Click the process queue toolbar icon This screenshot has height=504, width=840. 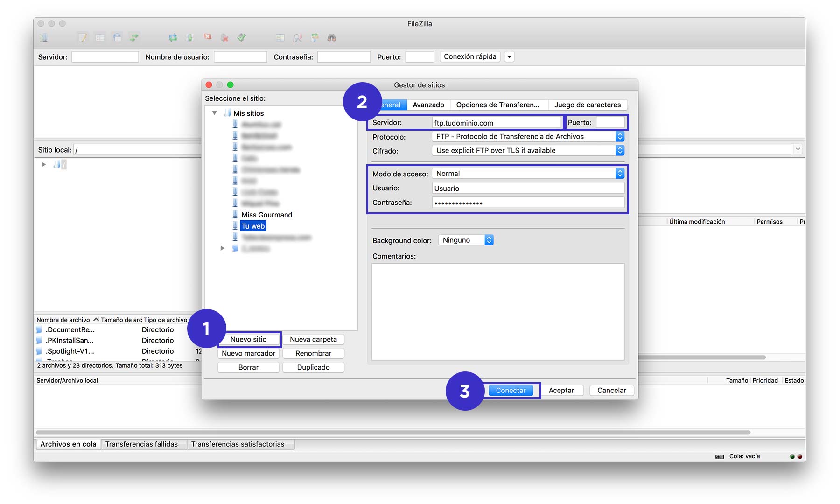point(190,38)
